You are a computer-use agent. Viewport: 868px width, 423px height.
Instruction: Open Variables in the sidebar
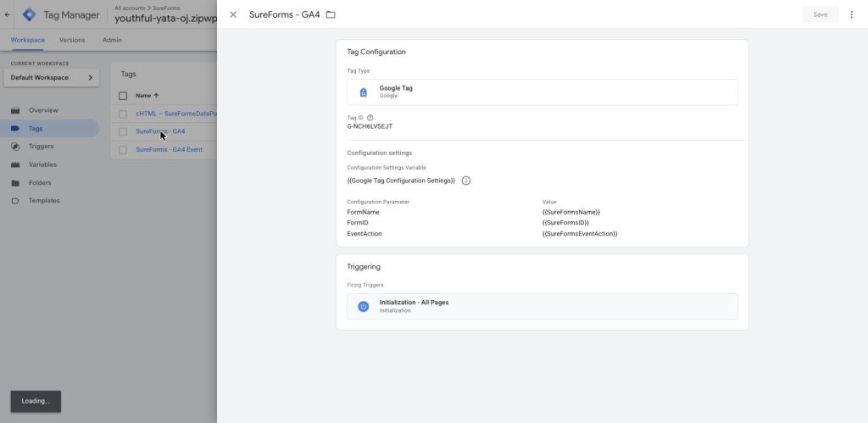click(42, 164)
